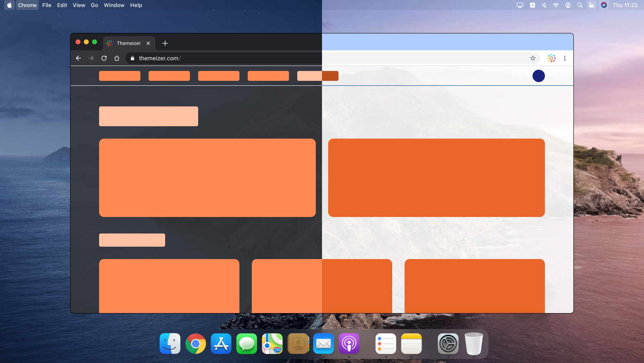Viewport: 644px width, 363px height.
Task: Open System Preferences from the Dock
Action: tap(448, 343)
